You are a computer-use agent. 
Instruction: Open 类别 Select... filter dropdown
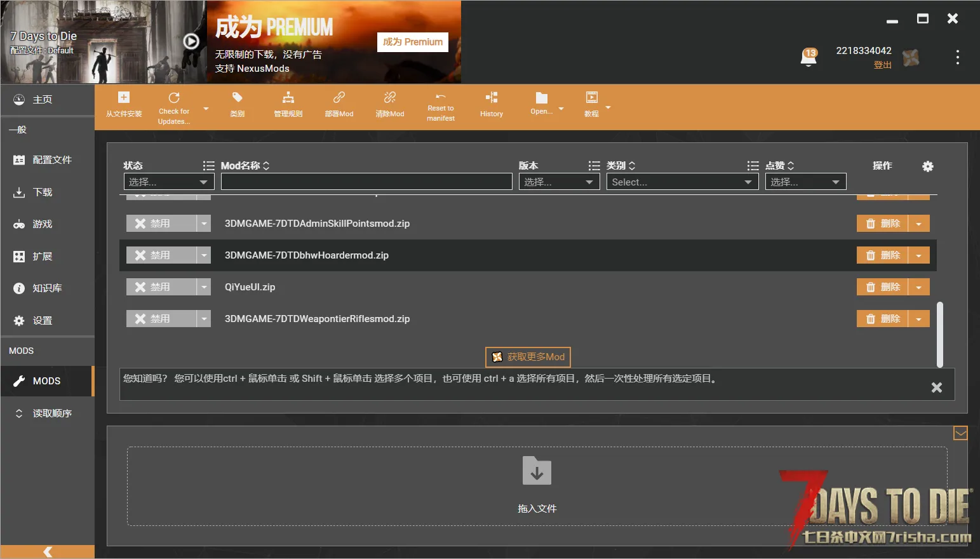(x=683, y=182)
